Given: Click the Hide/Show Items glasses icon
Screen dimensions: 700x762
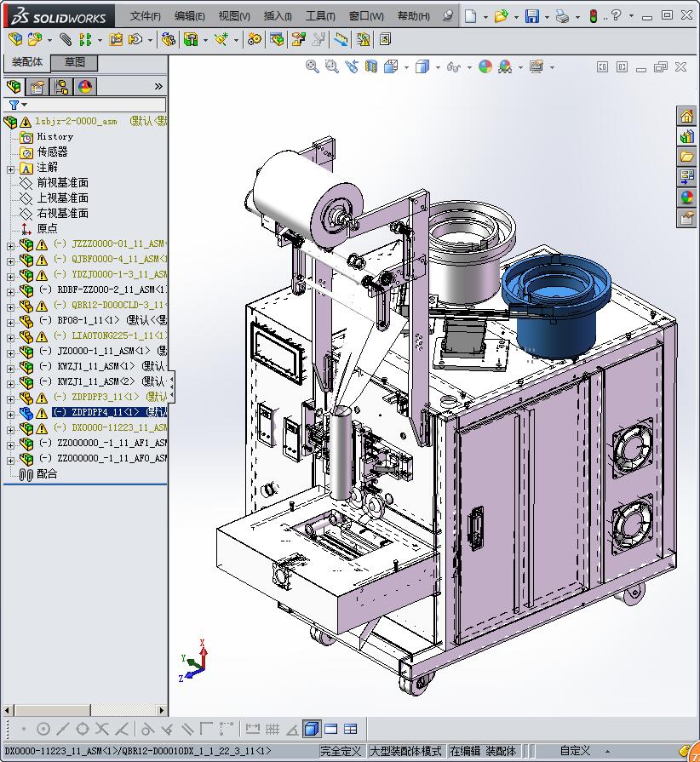Looking at the screenshot, I should pos(454,66).
